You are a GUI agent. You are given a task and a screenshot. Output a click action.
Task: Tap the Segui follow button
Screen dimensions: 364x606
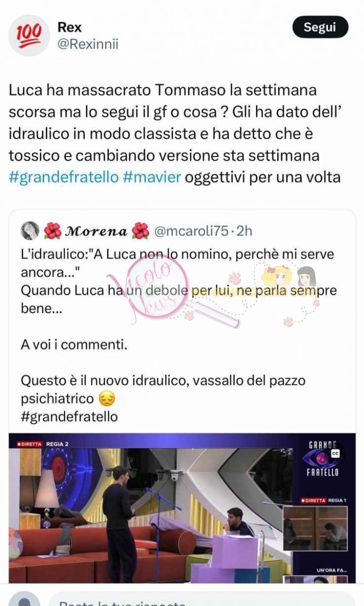pyautogui.click(x=321, y=27)
